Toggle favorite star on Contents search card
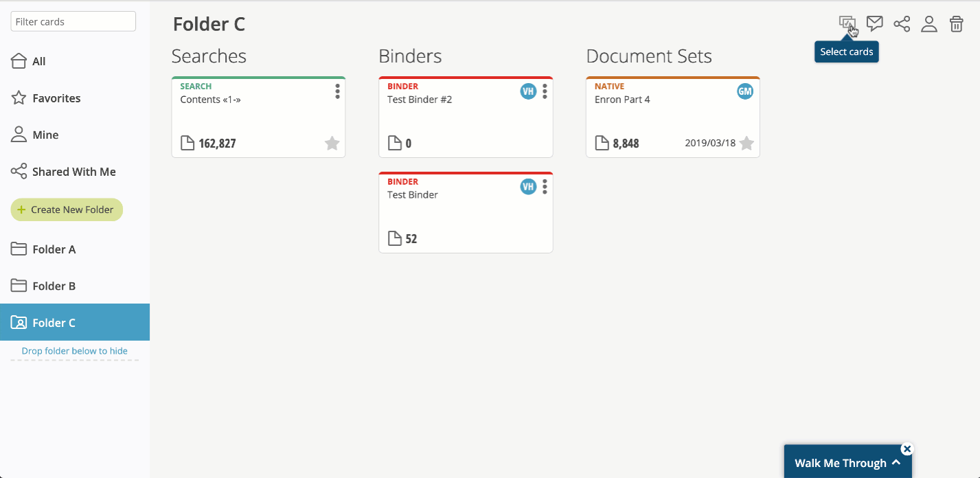Viewport: 980px width, 478px height. (x=332, y=143)
